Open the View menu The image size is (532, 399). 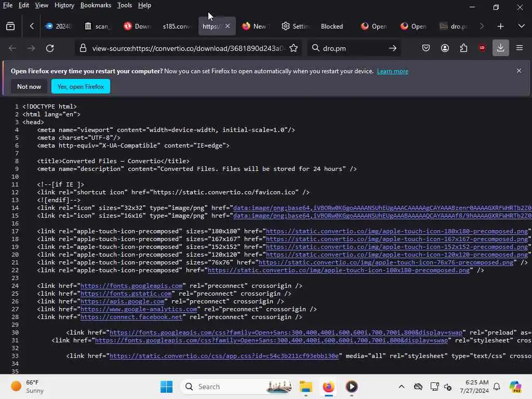coord(42,5)
